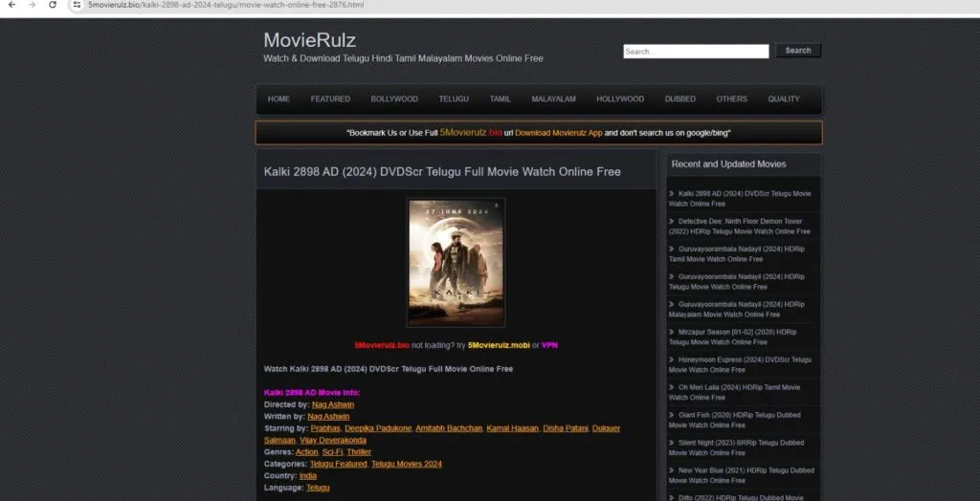Open the OTHERS menu item
The image size is (980, 501).
point(732,98)
